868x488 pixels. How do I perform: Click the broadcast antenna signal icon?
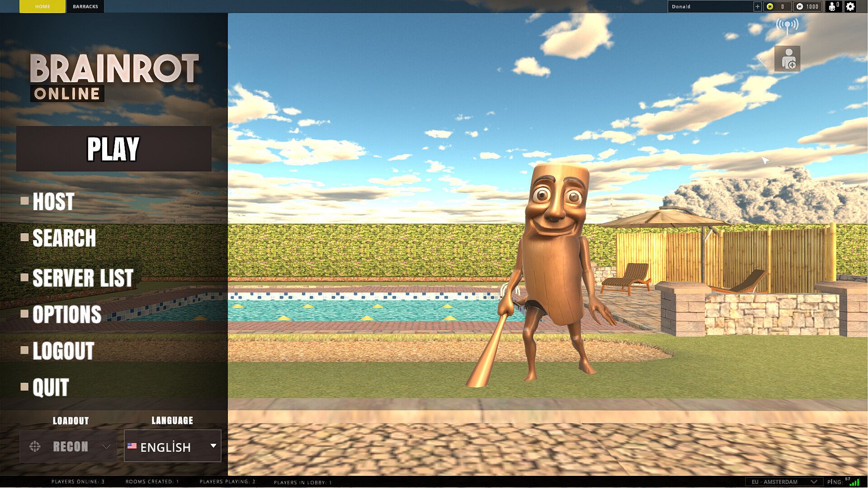pyautogui.click(x=787, y=25)
